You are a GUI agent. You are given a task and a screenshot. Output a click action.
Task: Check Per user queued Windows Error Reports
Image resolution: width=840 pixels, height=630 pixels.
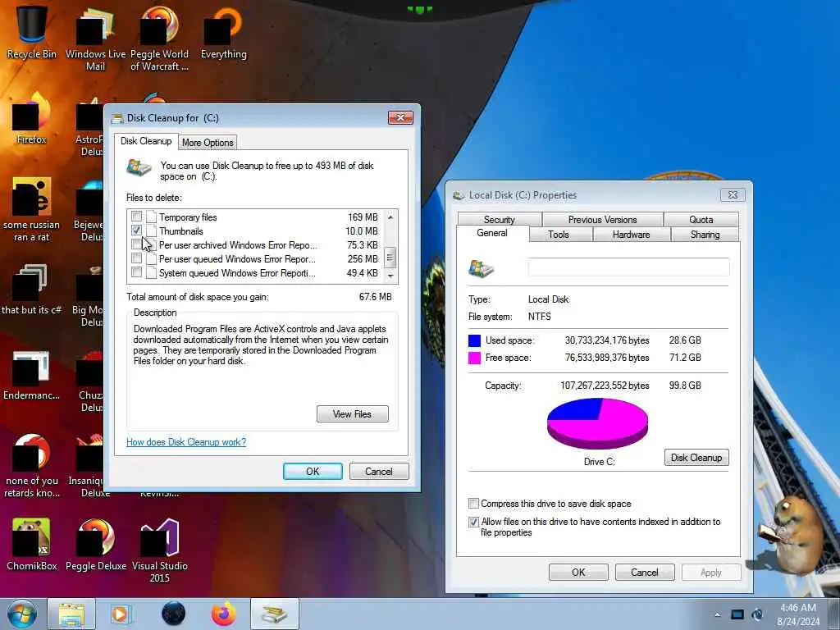tap(137, 258)
